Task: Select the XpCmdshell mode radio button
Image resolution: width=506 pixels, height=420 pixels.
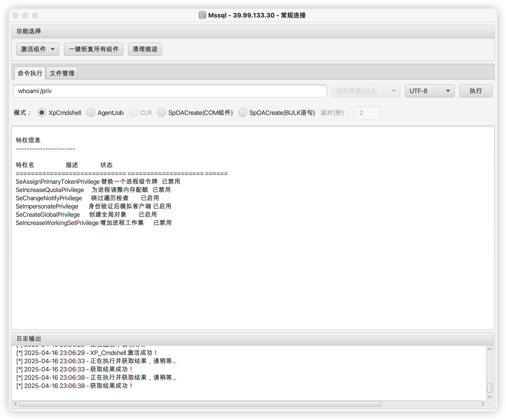Action: click(42, 113)
